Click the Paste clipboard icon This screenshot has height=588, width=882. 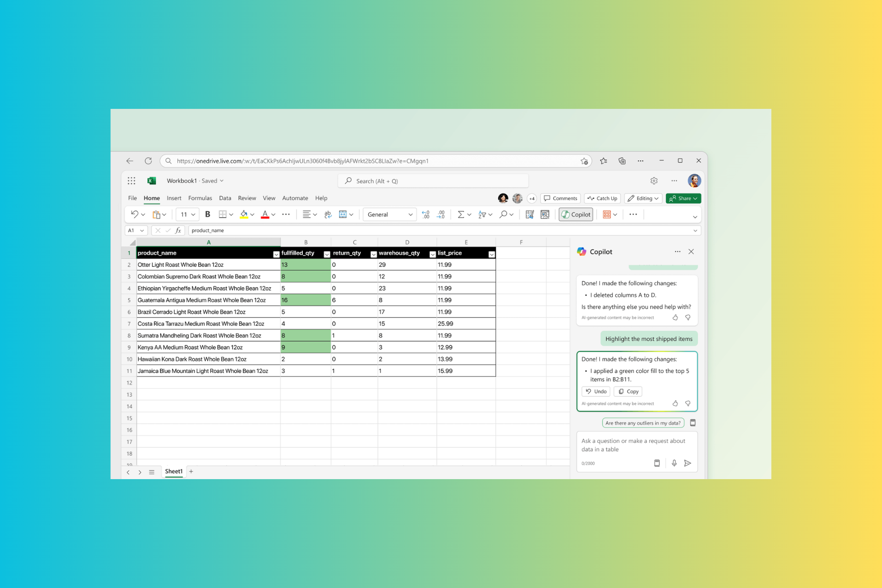pyautogui.click(x=156, y=215)
